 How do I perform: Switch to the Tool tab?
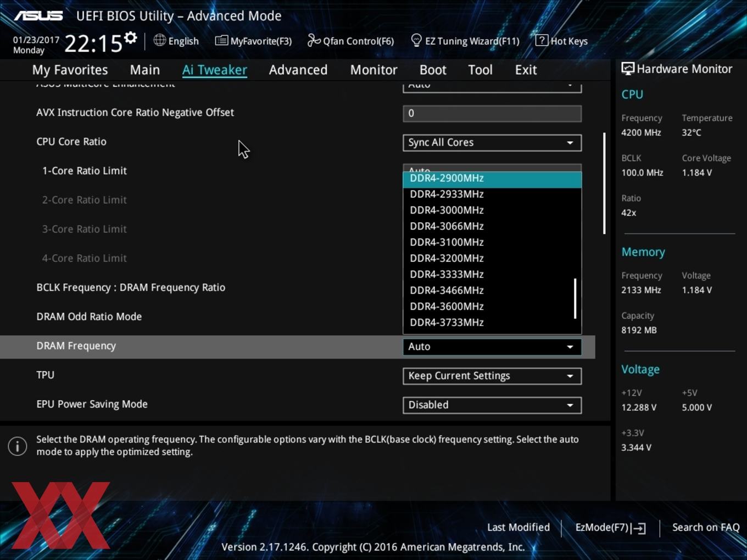click(480, 70)
